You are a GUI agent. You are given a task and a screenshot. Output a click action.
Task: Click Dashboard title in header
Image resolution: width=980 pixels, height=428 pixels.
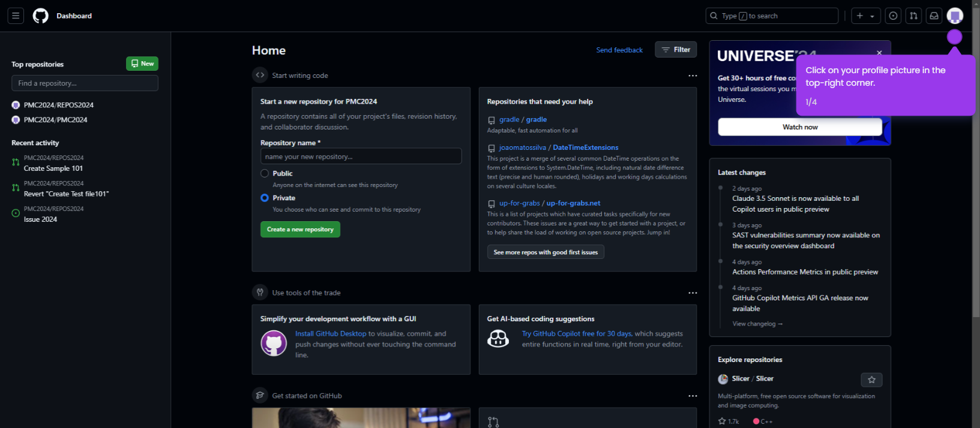point(74,16)
